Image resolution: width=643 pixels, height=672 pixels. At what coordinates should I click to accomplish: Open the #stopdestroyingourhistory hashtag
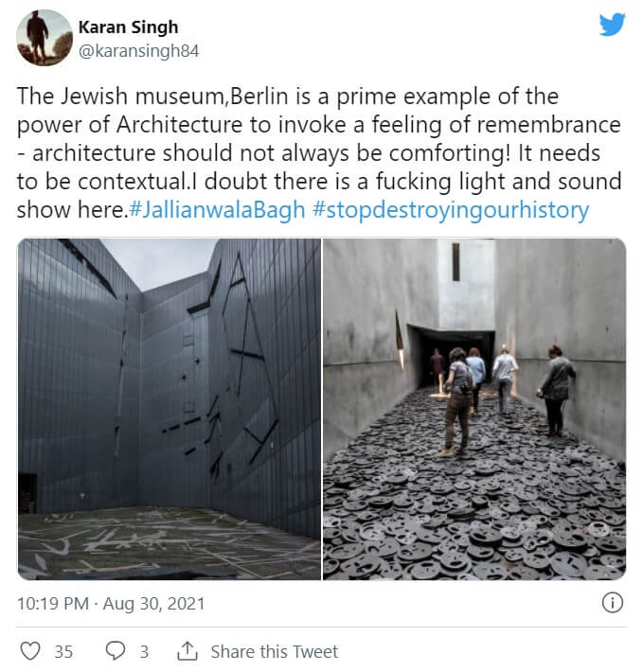coord(449,209)
